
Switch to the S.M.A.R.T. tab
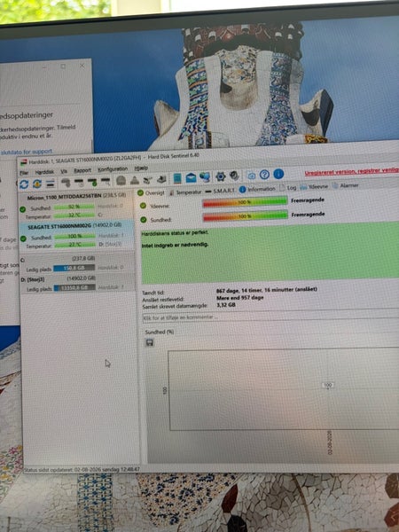coord(220,191)
